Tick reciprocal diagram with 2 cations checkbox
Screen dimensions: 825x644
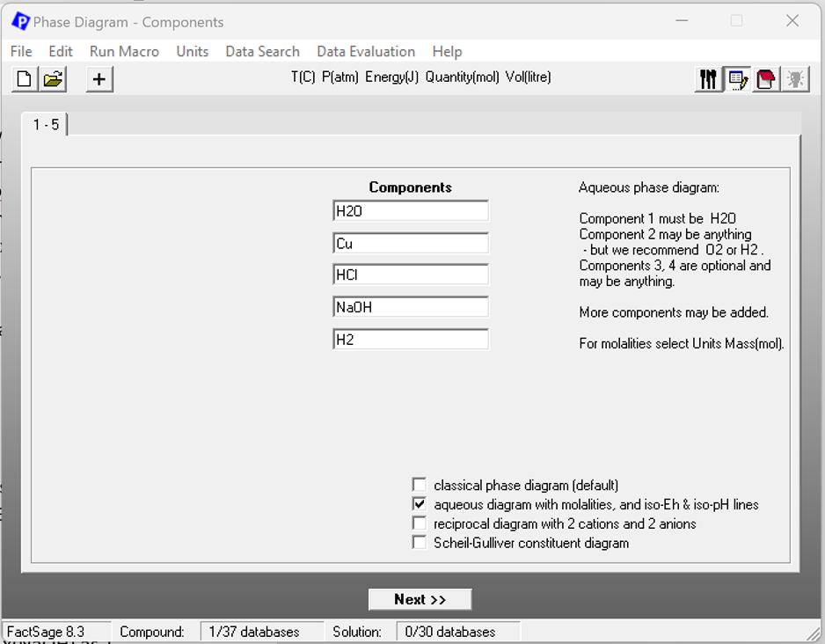click(x=420, y=523)
